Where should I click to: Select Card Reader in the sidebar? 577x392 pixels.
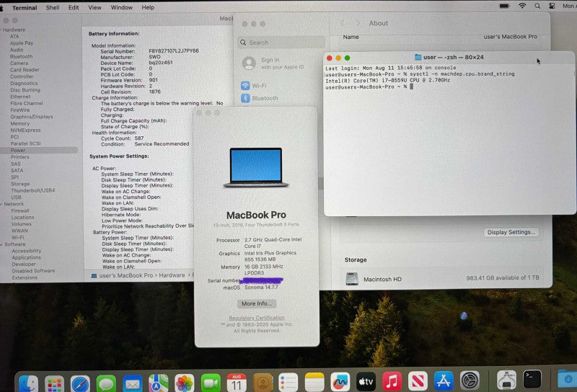click(25, 70)
